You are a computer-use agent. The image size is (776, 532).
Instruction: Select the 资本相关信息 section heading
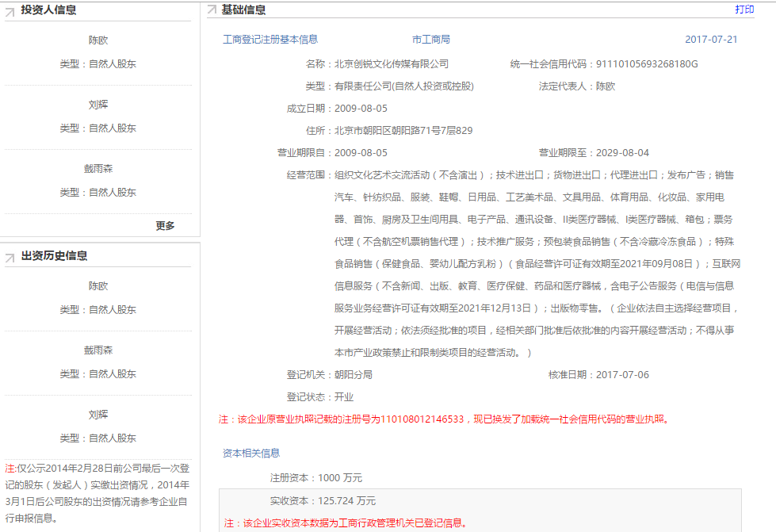tap(251, 453)
